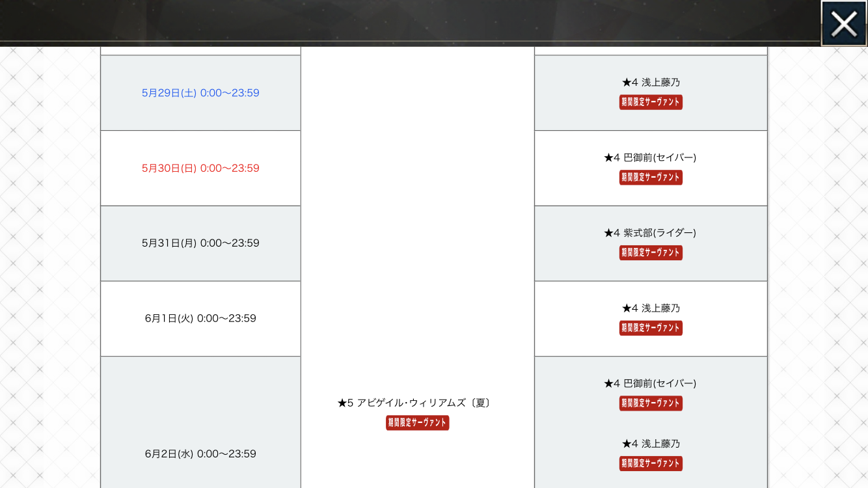Tap ★4 巴御前(セイバー) in the 6月2日 row

point(651,383)
